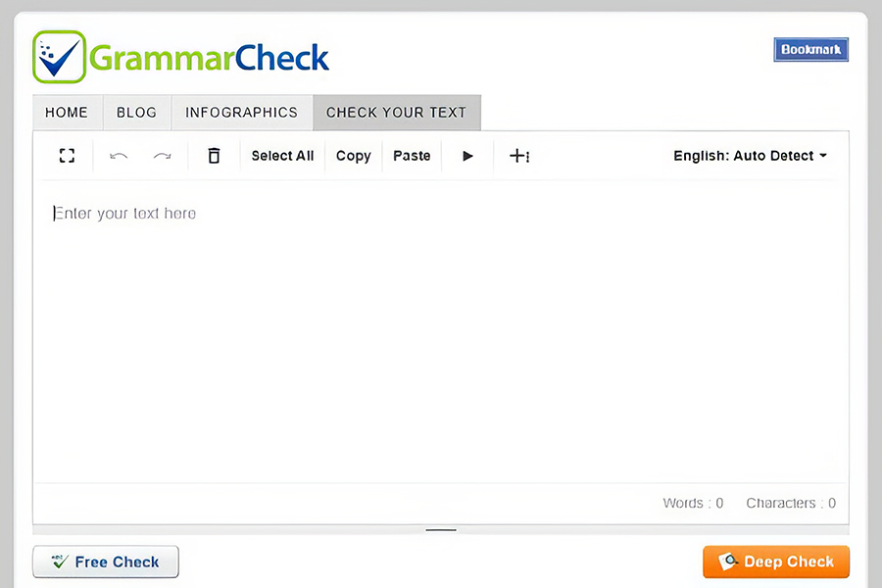
Task: Click the undo arrow icon
Action: [x=119, y=156]
